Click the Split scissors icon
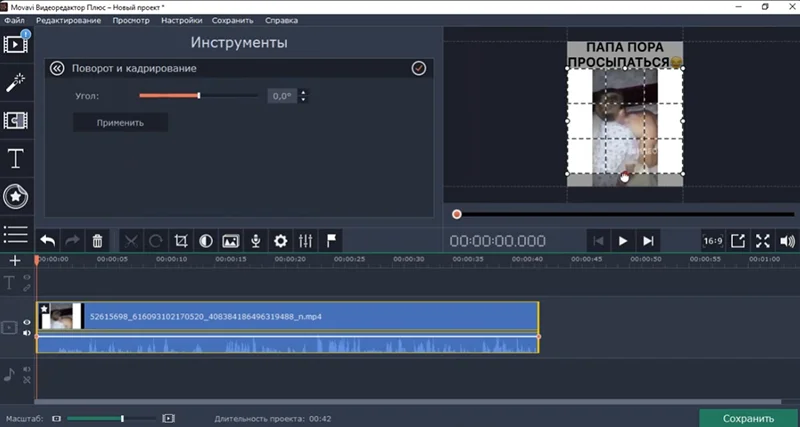This screenshot has height=427, width=800. click(x=131, y=241)
